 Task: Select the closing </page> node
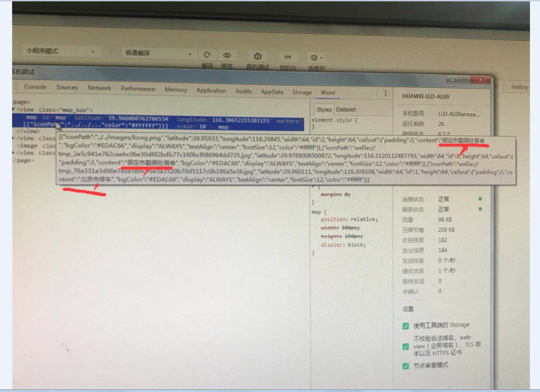click(x=22, y=160)
